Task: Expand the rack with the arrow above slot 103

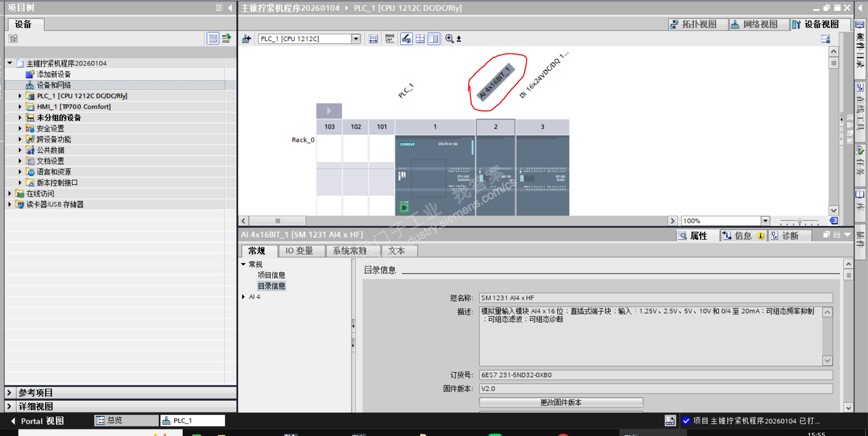Action: click(329, 110)
